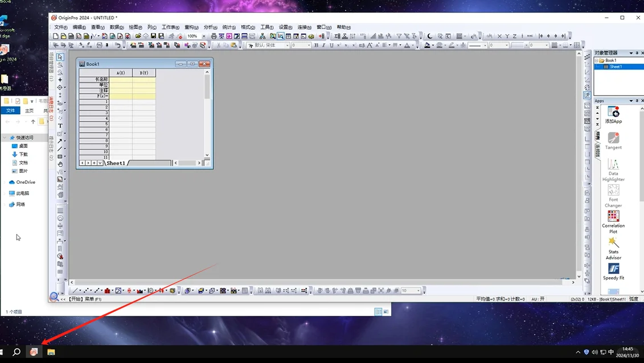Launch the Tangent app
644x363 pixels.
pos(613,141)
